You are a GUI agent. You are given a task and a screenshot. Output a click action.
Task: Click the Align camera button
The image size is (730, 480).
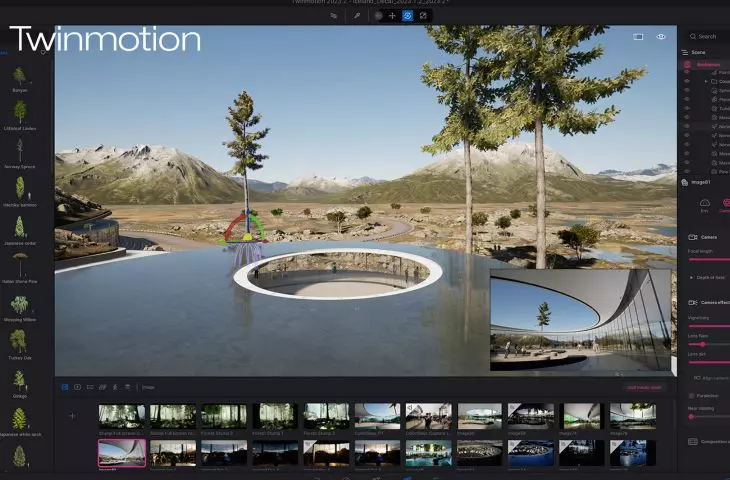[x=711, y=378]
